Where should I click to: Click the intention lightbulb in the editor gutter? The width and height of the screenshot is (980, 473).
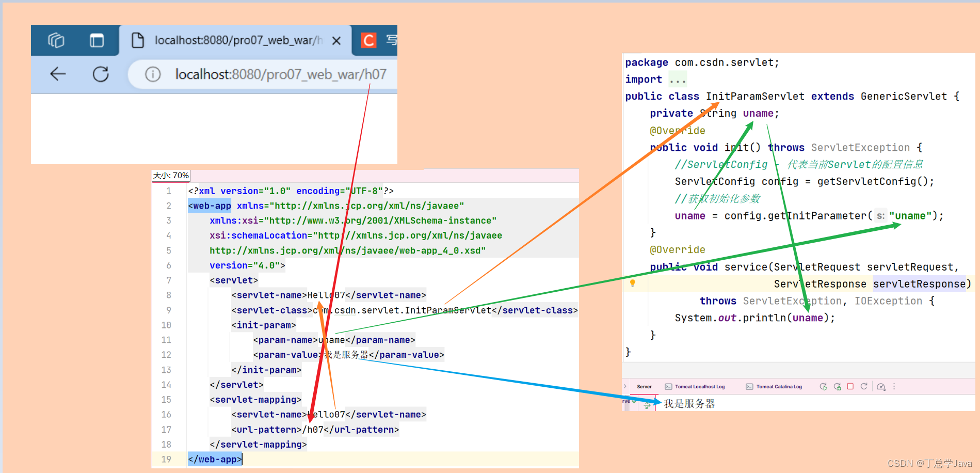[x=633, y=283]
